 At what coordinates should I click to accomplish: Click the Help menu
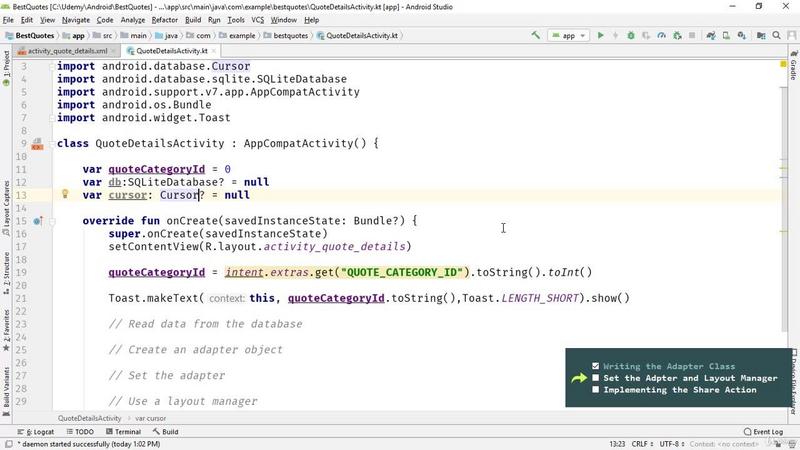pyautogui.click(x=311, y=20)
